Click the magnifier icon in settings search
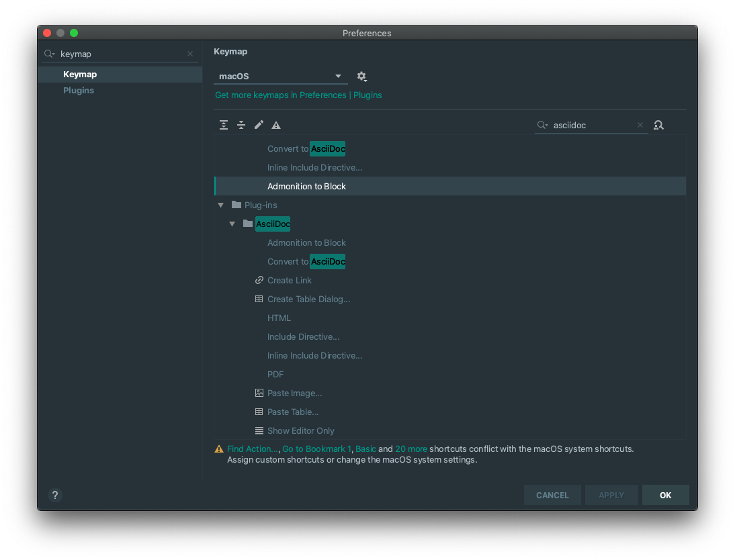The image size is (735, 560). [49, 54]
